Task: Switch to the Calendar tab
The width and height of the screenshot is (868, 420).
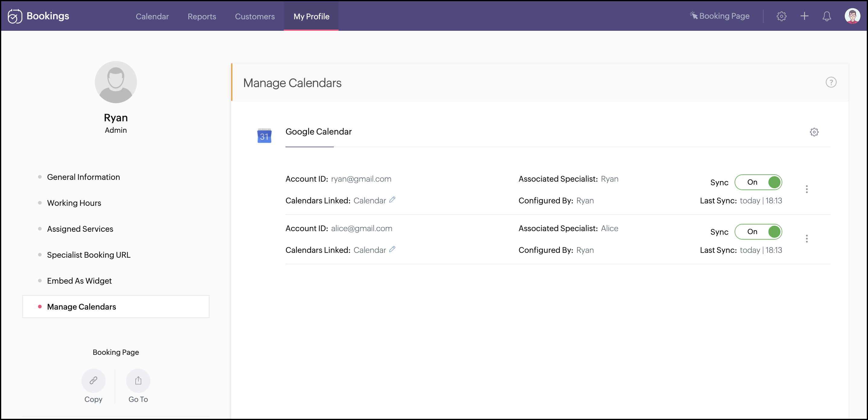Action: point(152,17)
